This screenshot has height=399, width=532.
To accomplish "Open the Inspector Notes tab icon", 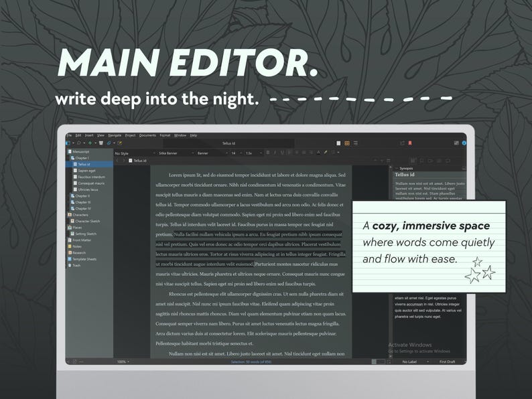I will (x=413, y=161).
